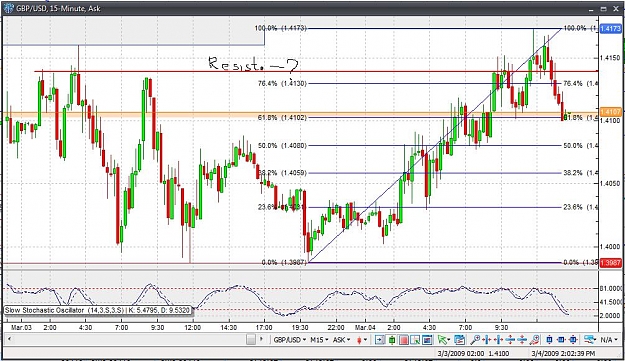Click the 2.0000 level on the stochastic scale
This screenshot has width=625, height=361.
click(611, 316)
